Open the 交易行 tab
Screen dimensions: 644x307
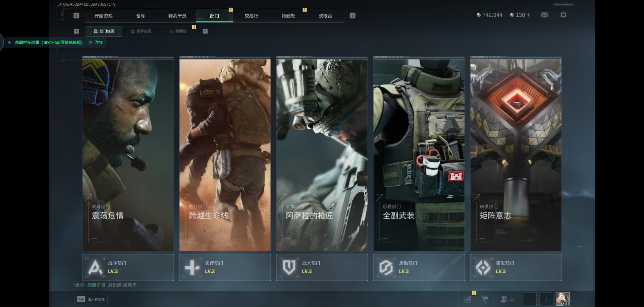click(x=251, y=16)
